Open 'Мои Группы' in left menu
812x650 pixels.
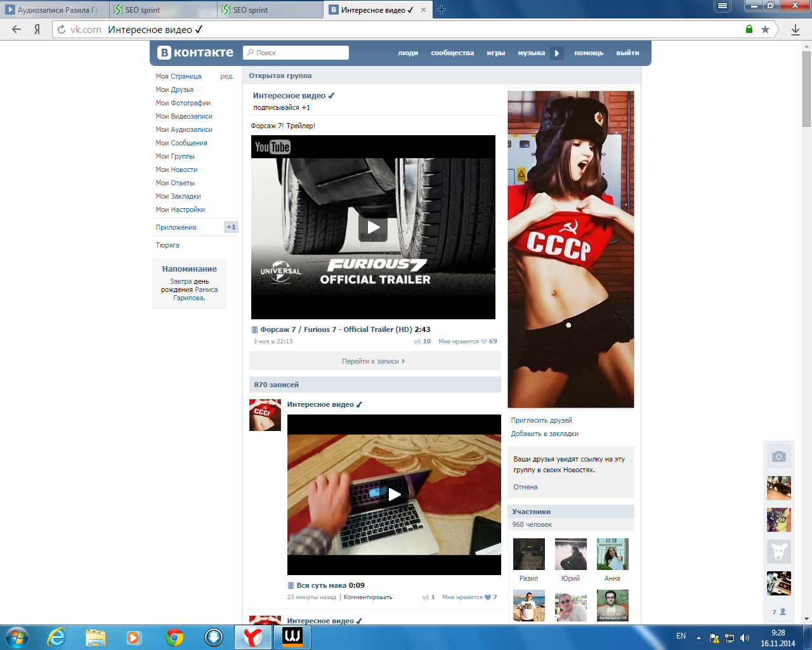[x=175, y=156]
